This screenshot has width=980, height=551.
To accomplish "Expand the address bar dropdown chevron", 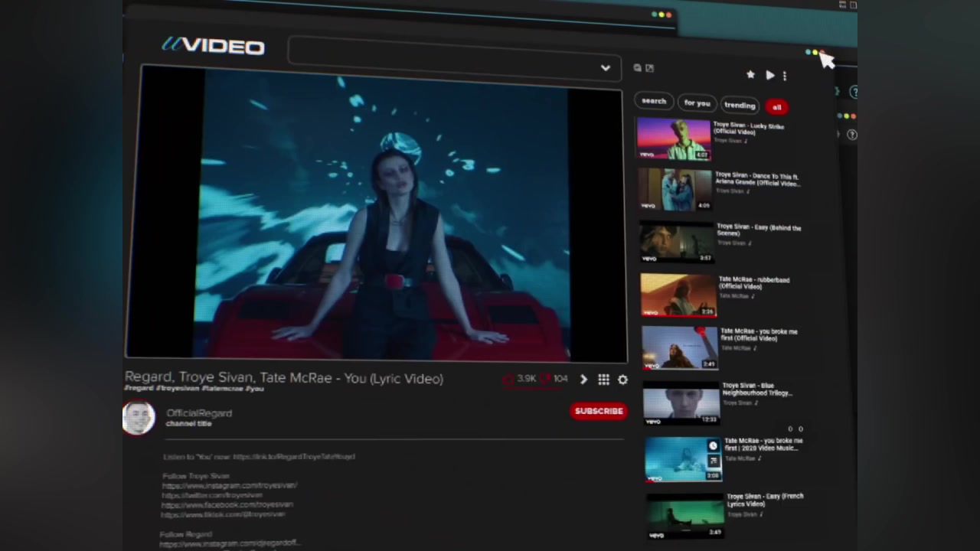I will click(x=605, y=68).
